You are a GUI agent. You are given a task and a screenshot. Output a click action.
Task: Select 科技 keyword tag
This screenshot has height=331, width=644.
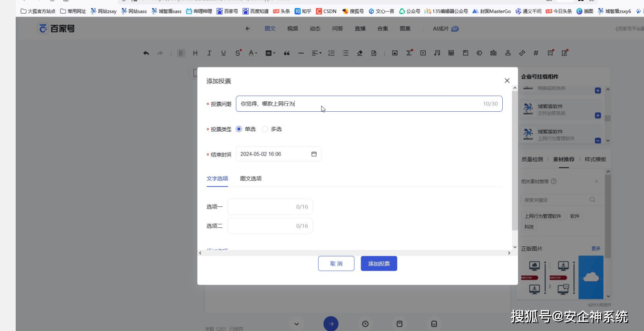(529, 227)
